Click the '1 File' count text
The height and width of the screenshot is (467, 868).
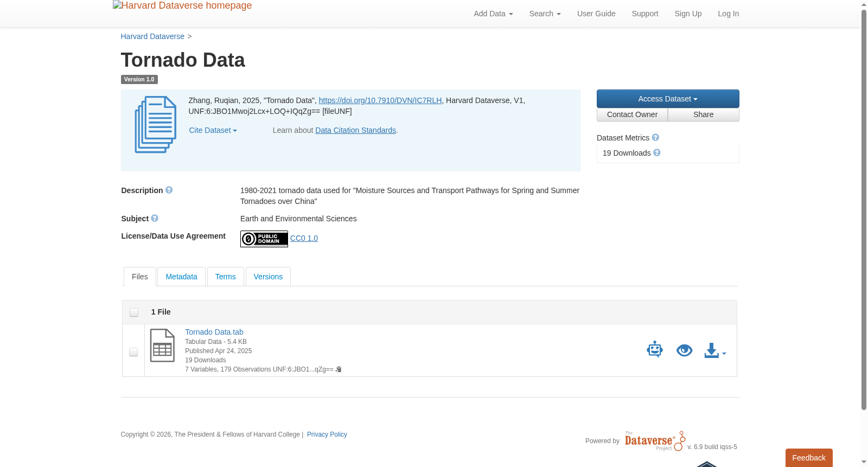pyautogui.click(x=161, y=312)
